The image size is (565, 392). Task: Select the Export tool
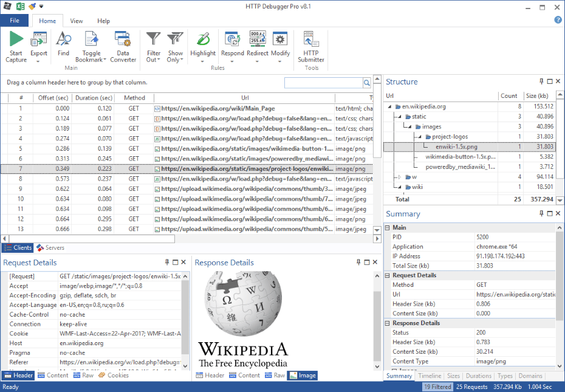coord(38,46)
